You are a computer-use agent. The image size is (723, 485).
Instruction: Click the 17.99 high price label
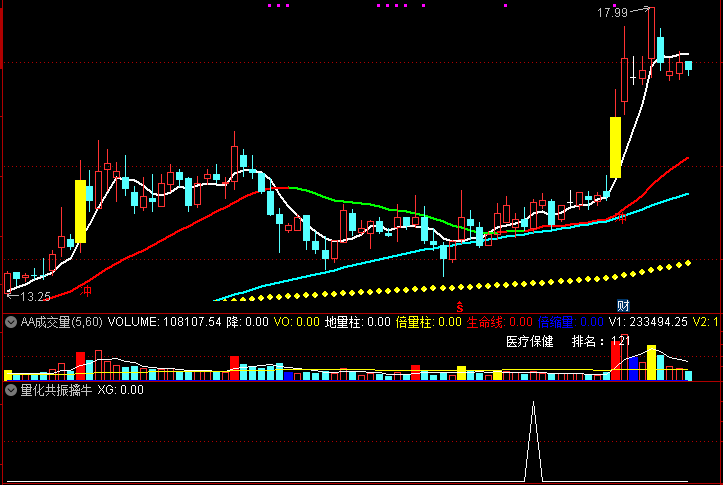pyautogui.click(x=612, y=13)
